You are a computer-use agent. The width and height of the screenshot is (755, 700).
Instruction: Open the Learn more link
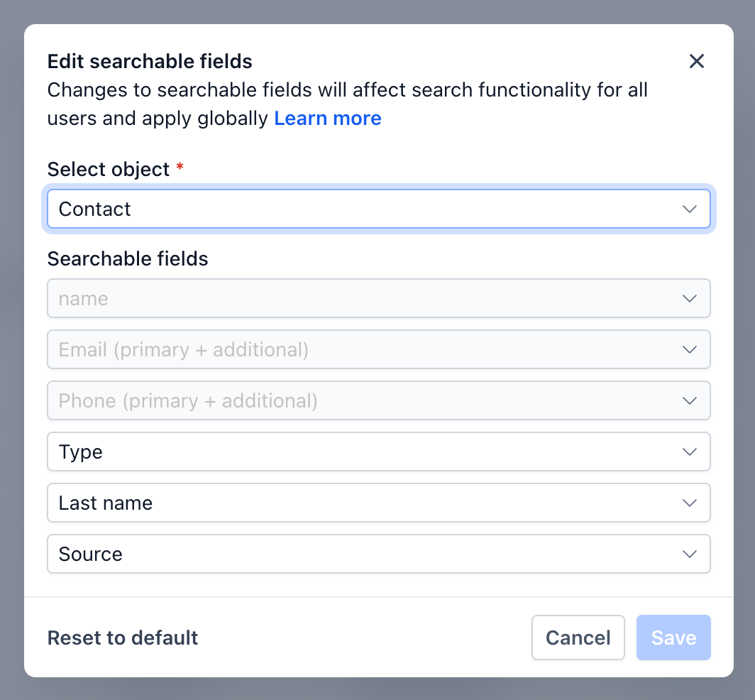(328, 119)
